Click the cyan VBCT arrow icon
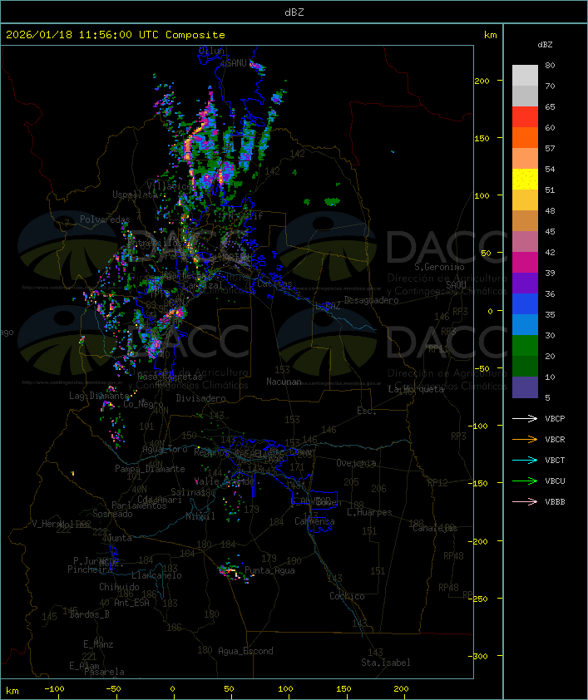Screen dimensions: 588x700 click(x=525, y=460)
